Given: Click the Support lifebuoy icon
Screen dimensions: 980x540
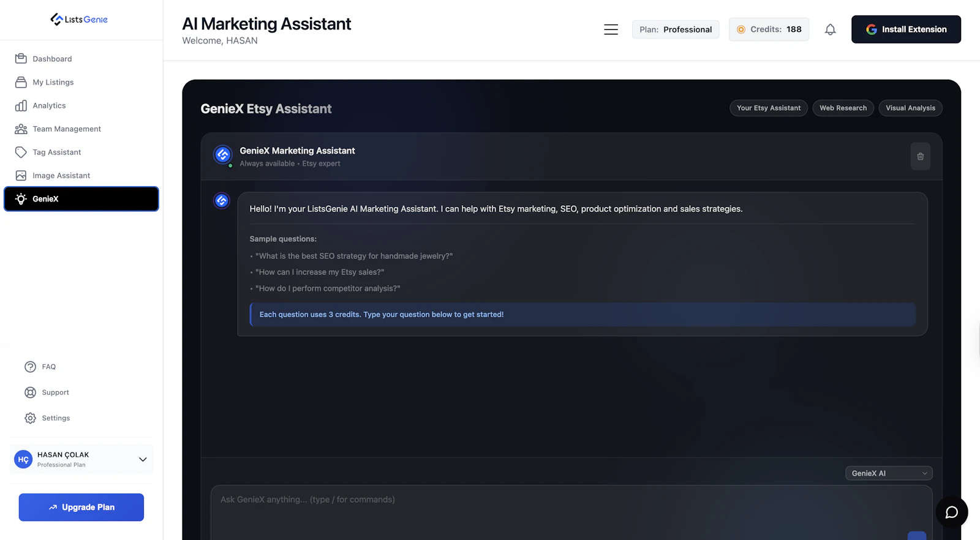Looking at the screenshot, I should click(30, 392).
